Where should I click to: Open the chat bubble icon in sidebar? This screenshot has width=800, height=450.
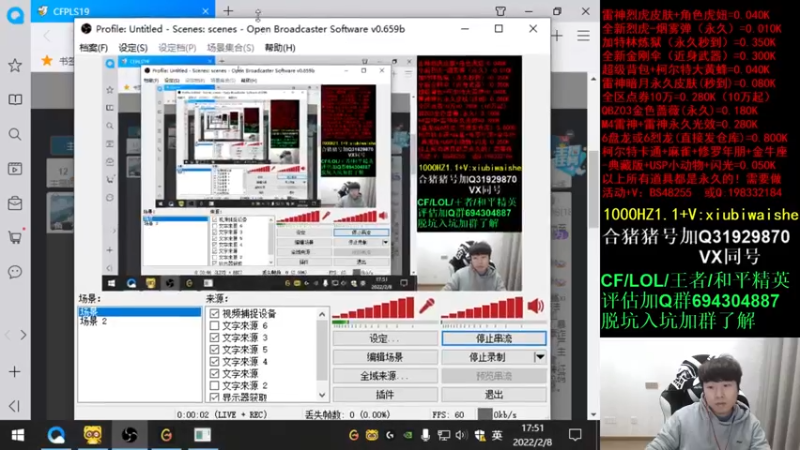pos(15,271)
